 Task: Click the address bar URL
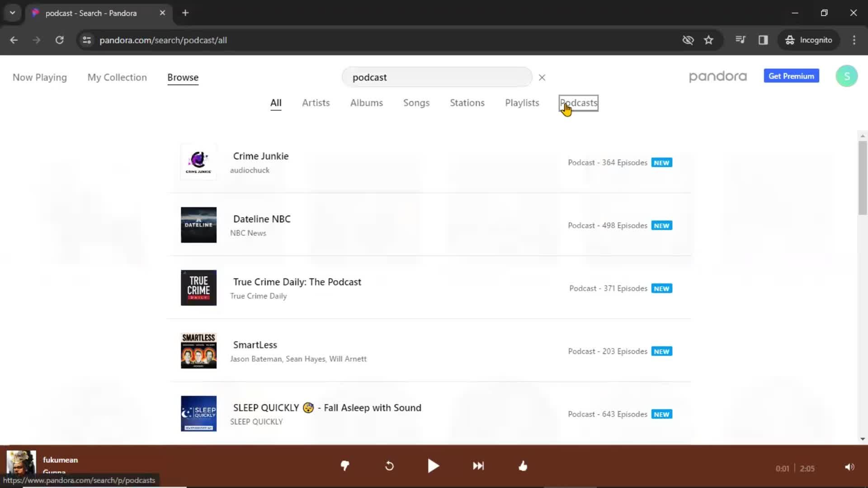pos(163,40)
